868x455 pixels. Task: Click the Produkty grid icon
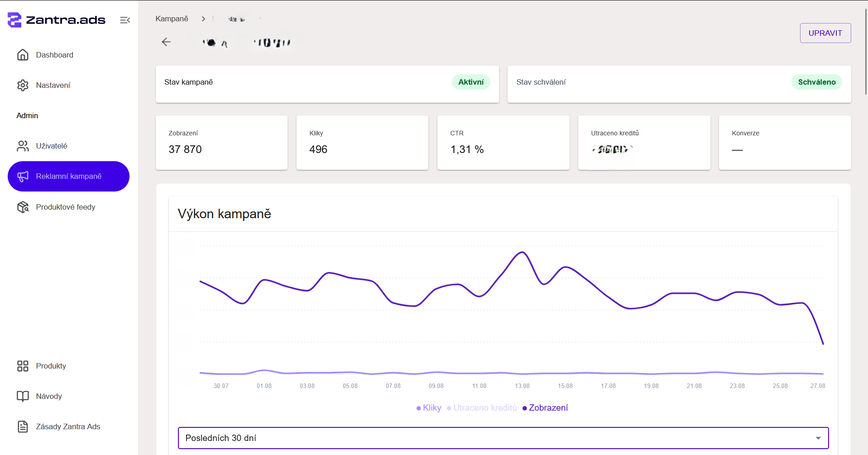pyautogui.click(x=23, y=366)
